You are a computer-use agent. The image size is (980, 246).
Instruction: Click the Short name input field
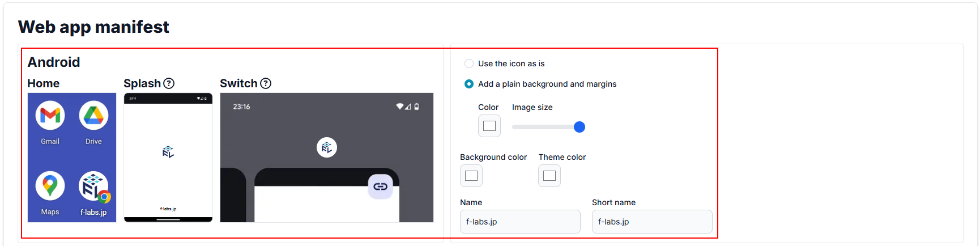(x=652, y=222)
